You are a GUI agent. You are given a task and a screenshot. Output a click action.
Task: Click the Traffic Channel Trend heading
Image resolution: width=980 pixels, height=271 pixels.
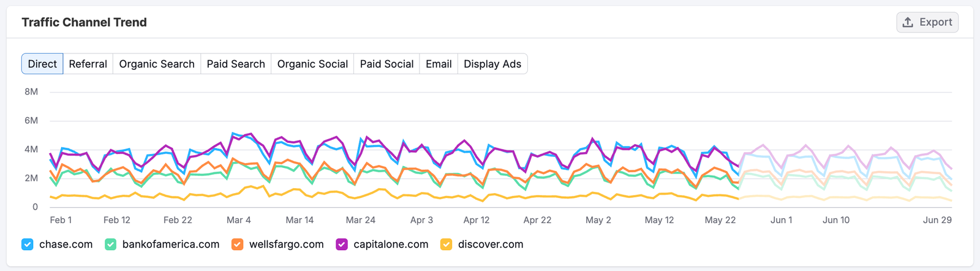tap(85, 22)
